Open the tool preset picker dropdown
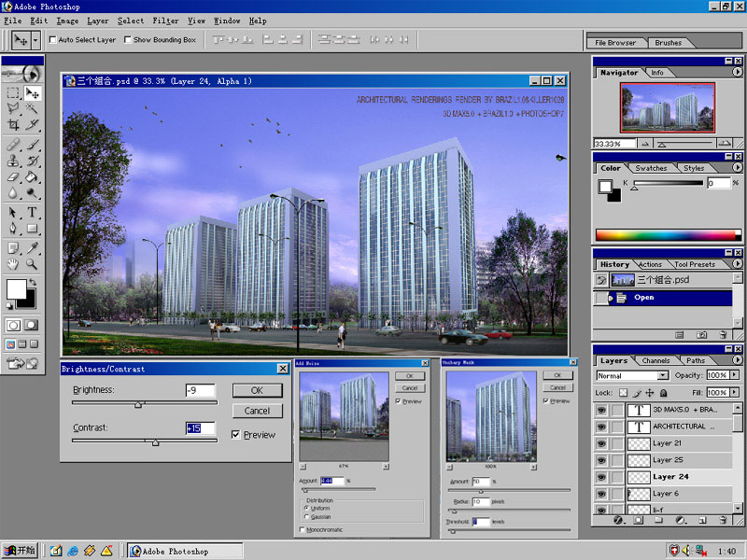This screenshot has width=747, height=560. click(35, 40)
